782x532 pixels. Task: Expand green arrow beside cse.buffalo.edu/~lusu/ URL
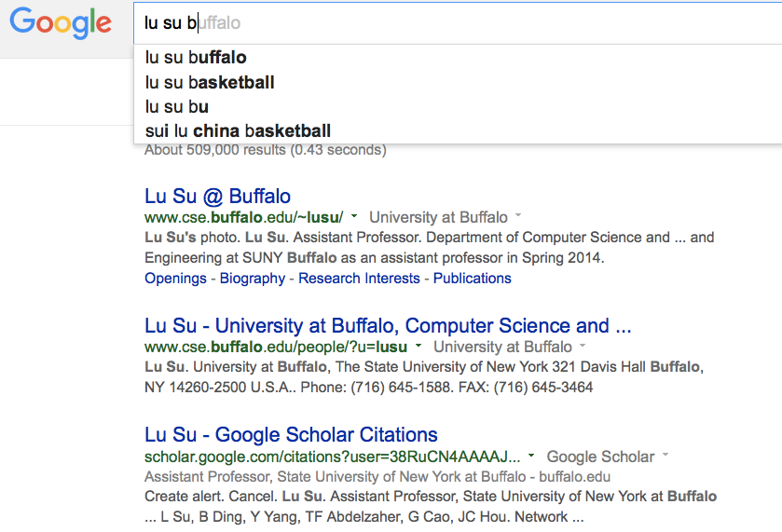click(355, 218)
